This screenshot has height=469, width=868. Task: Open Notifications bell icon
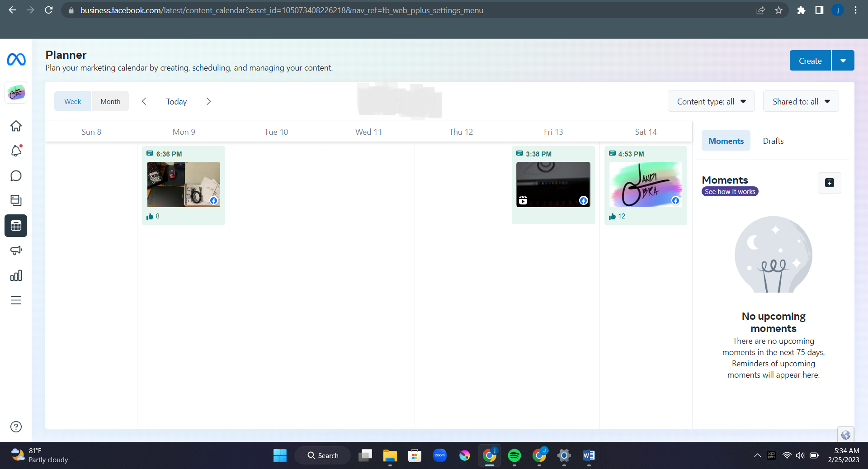coord(16,151)
